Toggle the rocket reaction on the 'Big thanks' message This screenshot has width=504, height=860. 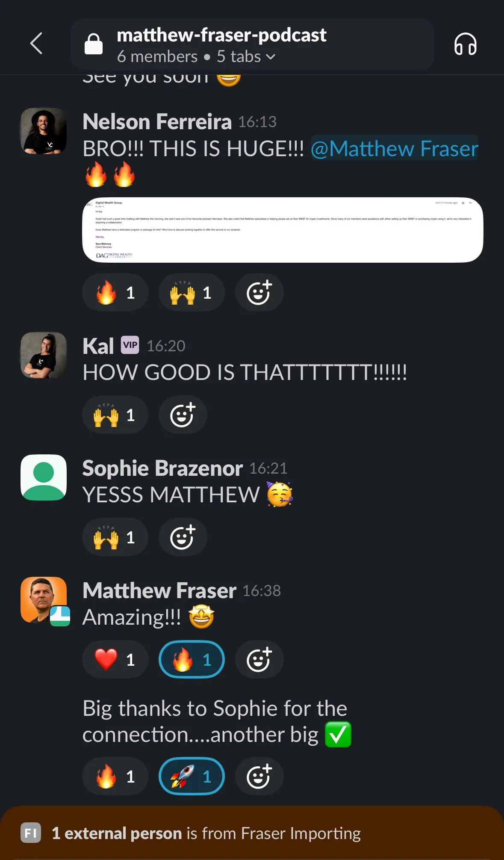click(192, 776)
